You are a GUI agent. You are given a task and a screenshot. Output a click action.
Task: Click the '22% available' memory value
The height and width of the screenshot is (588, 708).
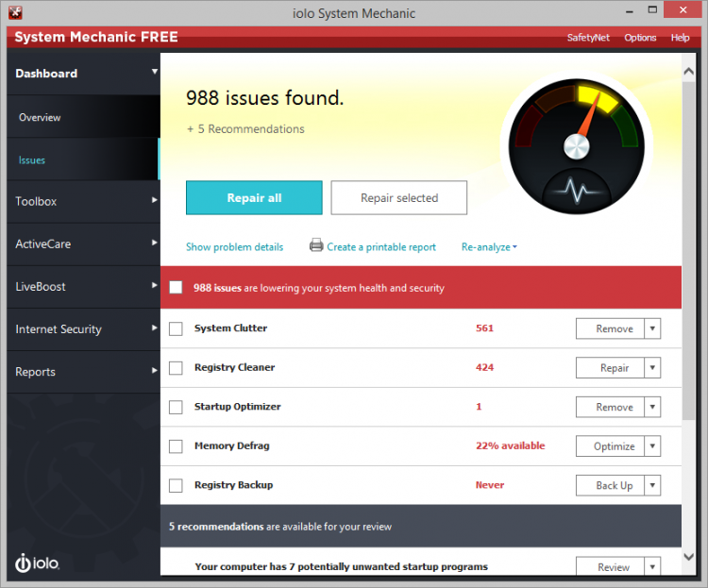[510, 445]
